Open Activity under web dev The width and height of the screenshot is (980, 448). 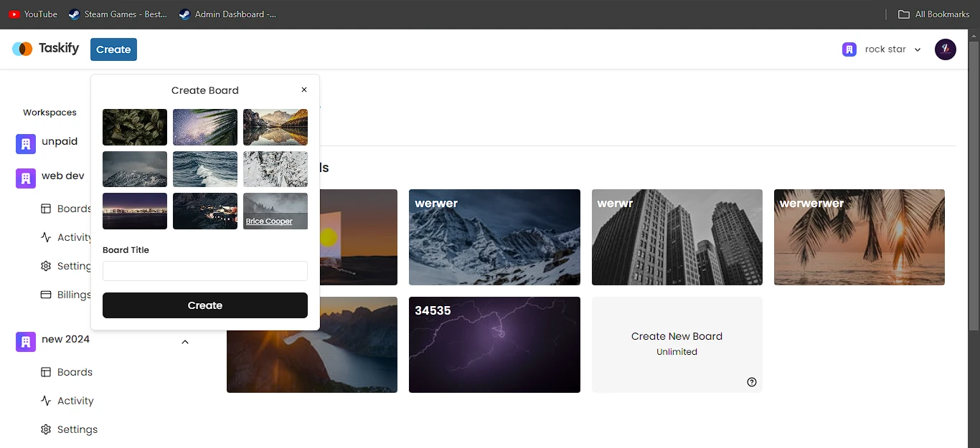[x=65, y=237]
